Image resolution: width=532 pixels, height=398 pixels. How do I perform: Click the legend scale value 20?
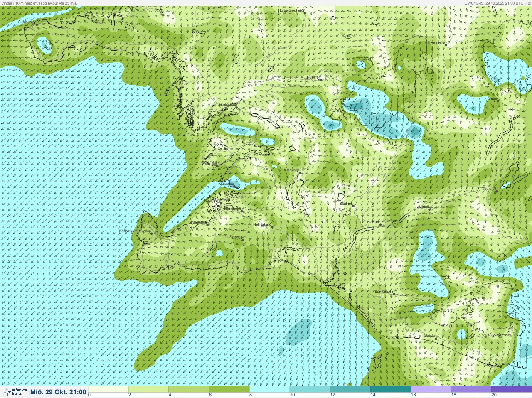(x=494, y=395)
